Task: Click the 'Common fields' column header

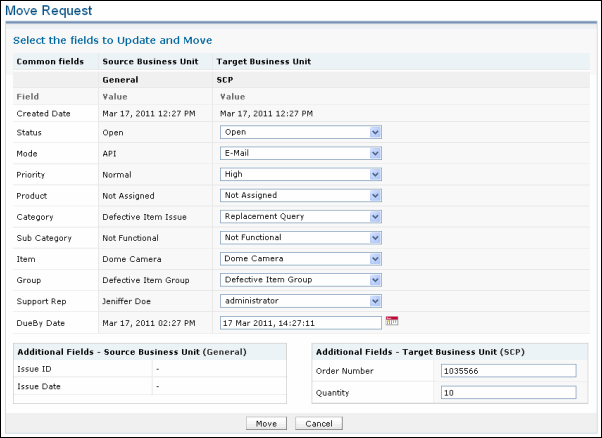Action: tap(50, 61)
